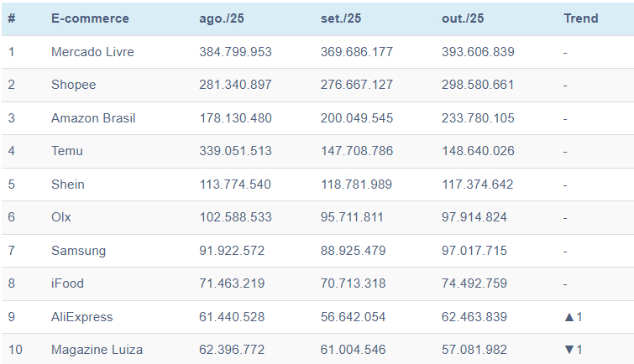The image size is (634, 364).
Task: Select the Amazon Brasil entry
Action: [93, 118]
